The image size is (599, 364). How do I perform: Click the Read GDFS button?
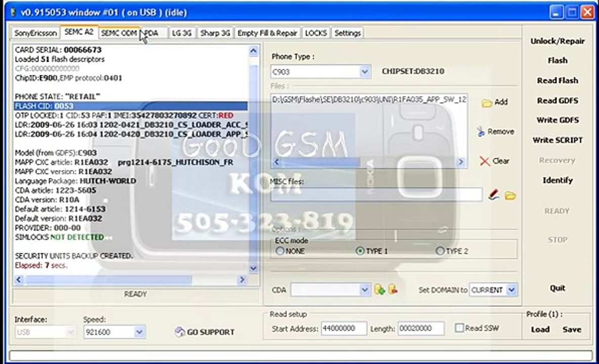click(558, 101)
